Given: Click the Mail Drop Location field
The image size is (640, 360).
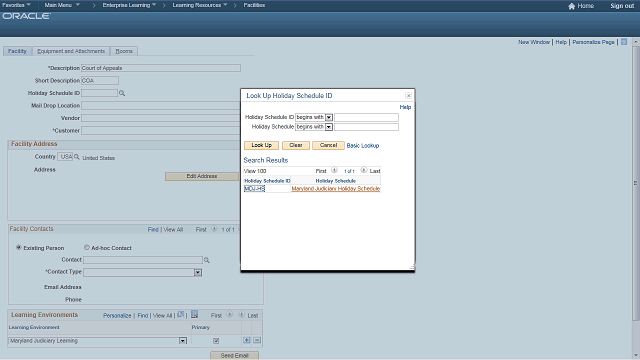Looking at the screenshot, I should pos(161,106).
